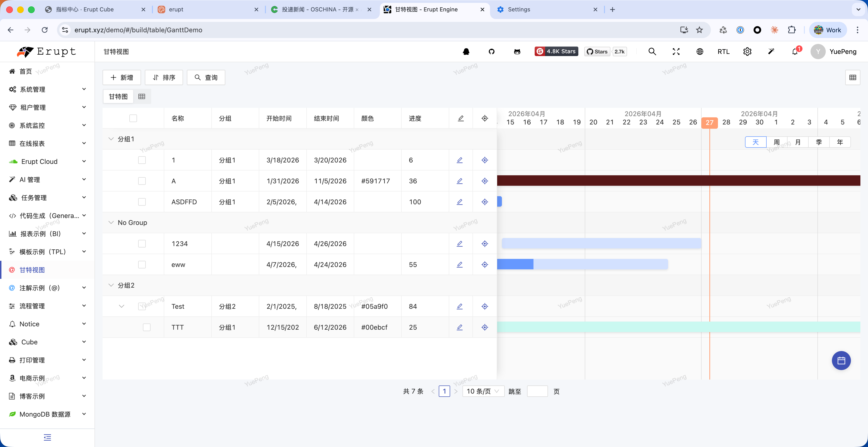Collapse the Test row child items

pyautogui.click(x=122, y=306)
